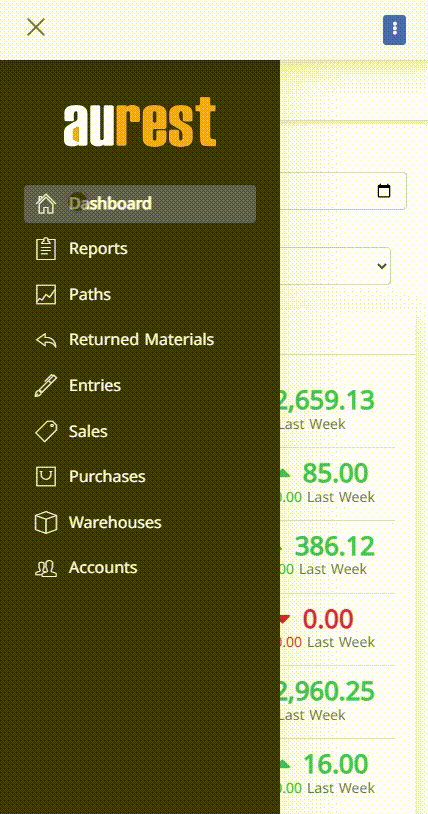This screenshot has height=814, width=428.
Task: Click the 386.12 statistic value
Action: pos(335,547)
